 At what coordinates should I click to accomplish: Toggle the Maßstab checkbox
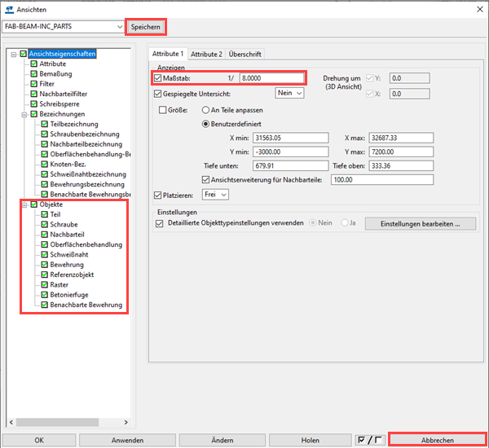tap(158, 78)
